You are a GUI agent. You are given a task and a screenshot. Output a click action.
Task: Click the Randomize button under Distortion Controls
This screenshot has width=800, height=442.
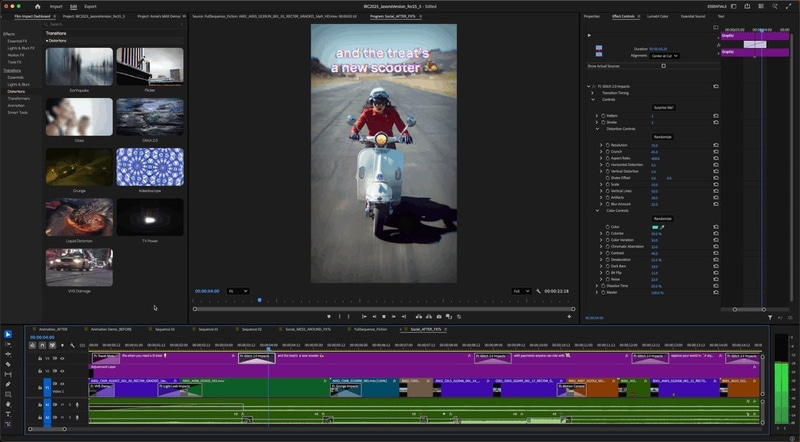click(x=662, y=137)
